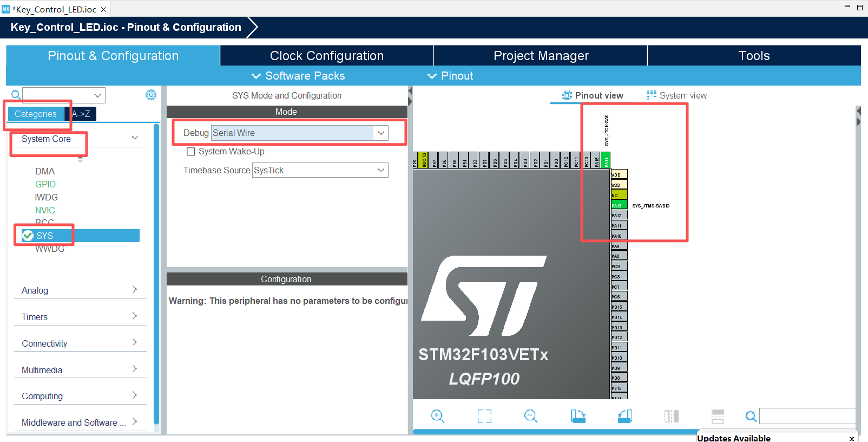Select SYS peripheral item
Viewport: 868px width, 442px height.
tap(80, 236)
